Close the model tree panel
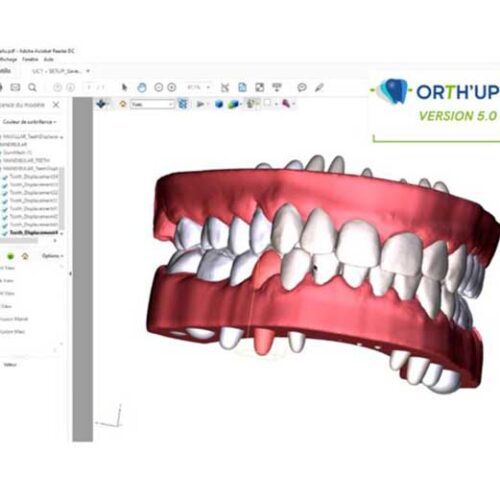This screenshot has width=500, height=500. pos(56,105)
